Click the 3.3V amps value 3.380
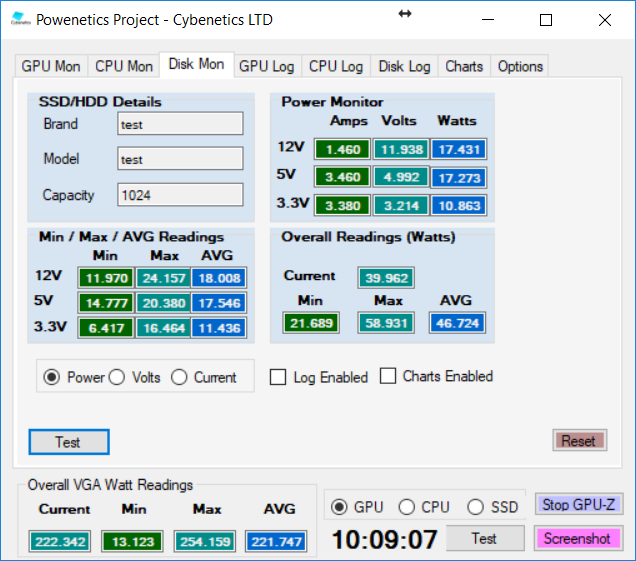Viewport: 636px width, 561px height. pos(342,205)
